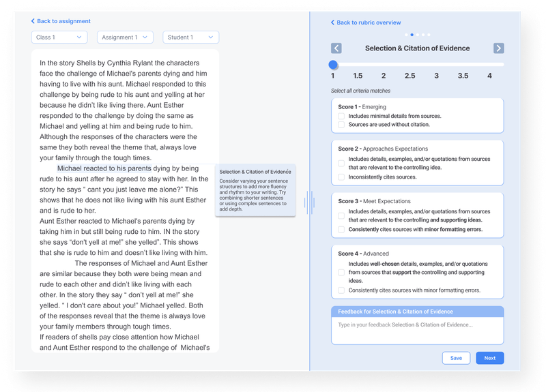Select the third pagination dot
546x392 pixels.
[x=418, y=35]
